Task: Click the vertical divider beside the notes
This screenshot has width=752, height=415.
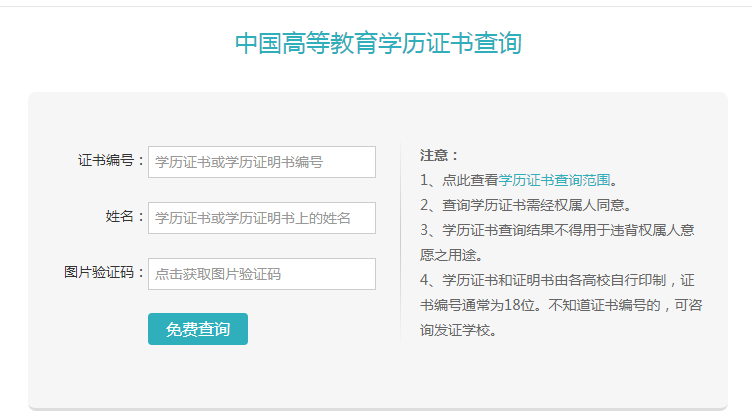Action: coord(400,242)
